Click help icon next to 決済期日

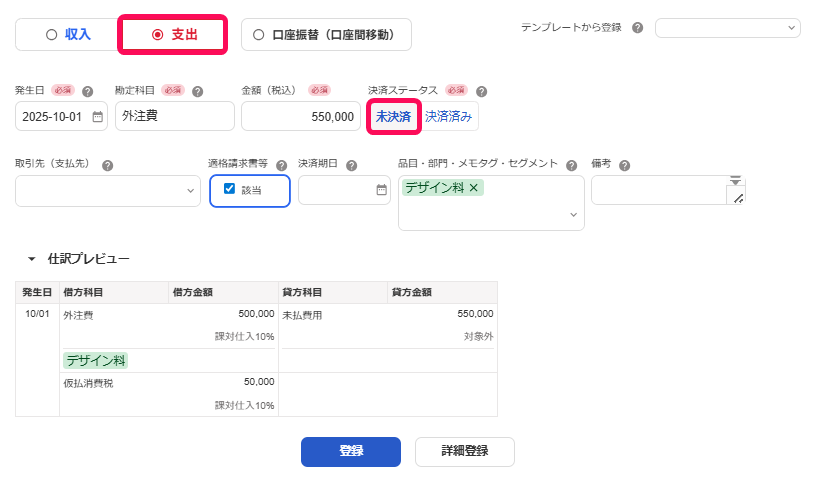point(352,166)
